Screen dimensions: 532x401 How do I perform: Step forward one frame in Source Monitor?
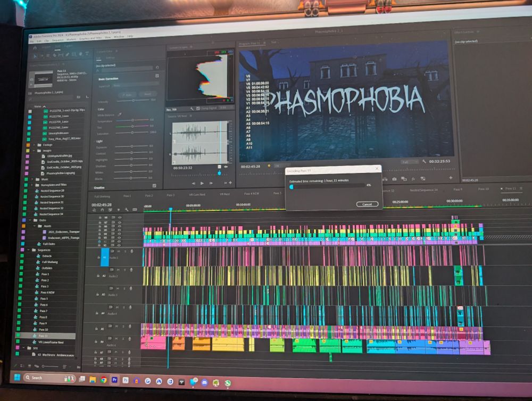211,183
